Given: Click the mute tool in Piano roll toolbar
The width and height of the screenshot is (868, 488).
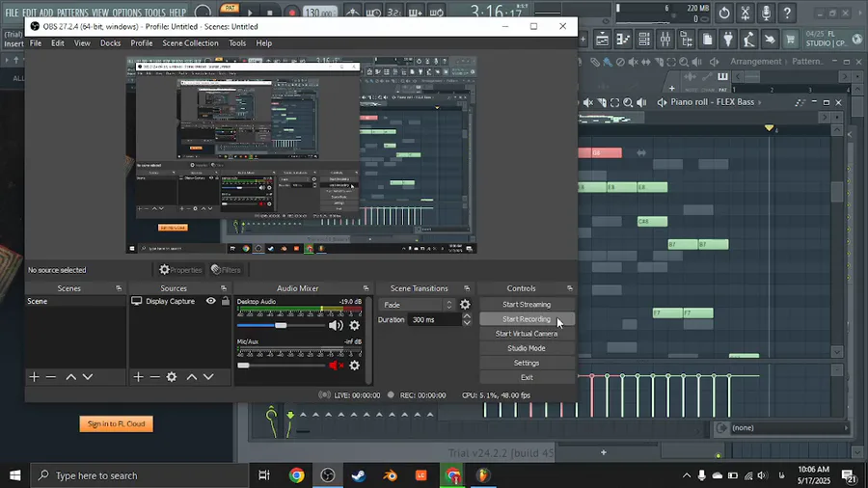Looking at the screenshot, I should [x=588, y=102].
